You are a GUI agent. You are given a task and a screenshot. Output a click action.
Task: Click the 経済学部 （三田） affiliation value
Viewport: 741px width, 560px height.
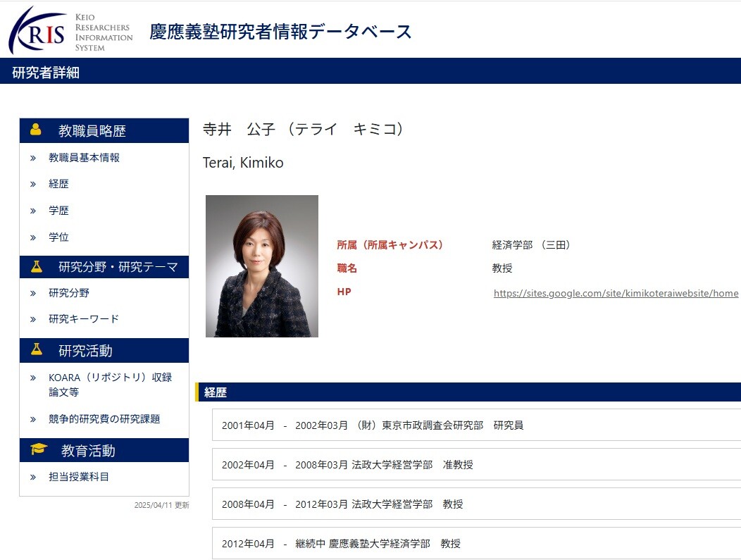531,245
